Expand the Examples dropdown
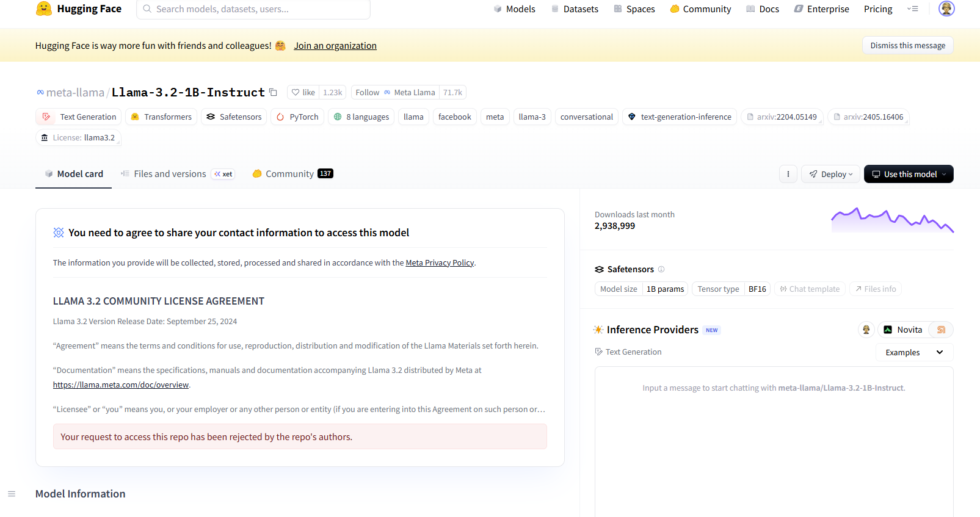Screen dimensions: 980x517 click(914, 352)
